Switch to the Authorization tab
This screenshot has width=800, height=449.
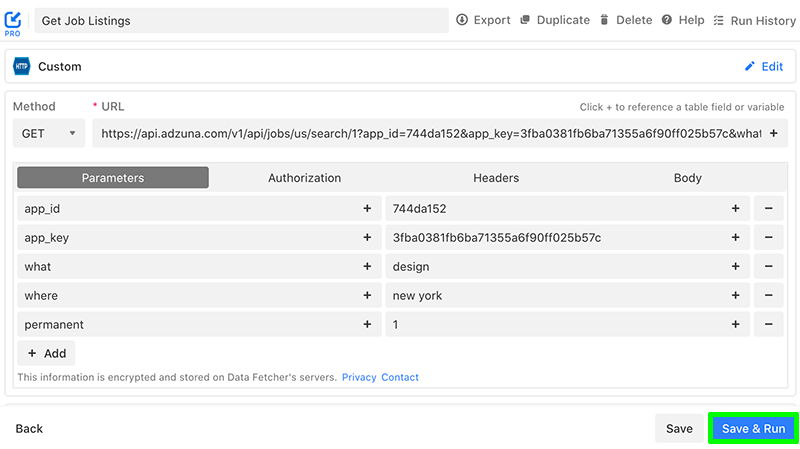pos(305,178)
